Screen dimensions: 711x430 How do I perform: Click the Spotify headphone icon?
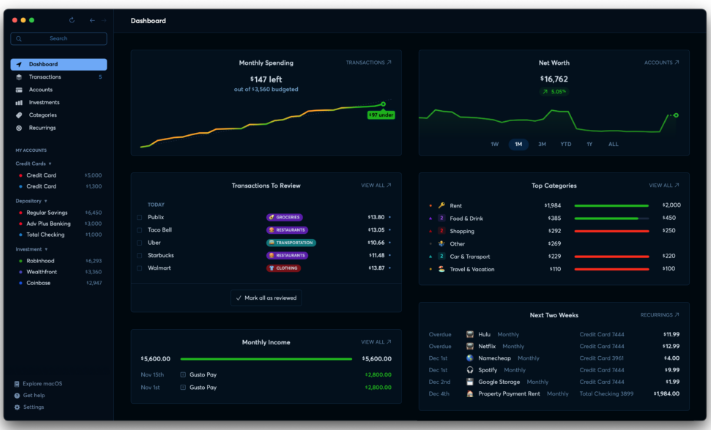pyautogui.click(x=469, y=369)
